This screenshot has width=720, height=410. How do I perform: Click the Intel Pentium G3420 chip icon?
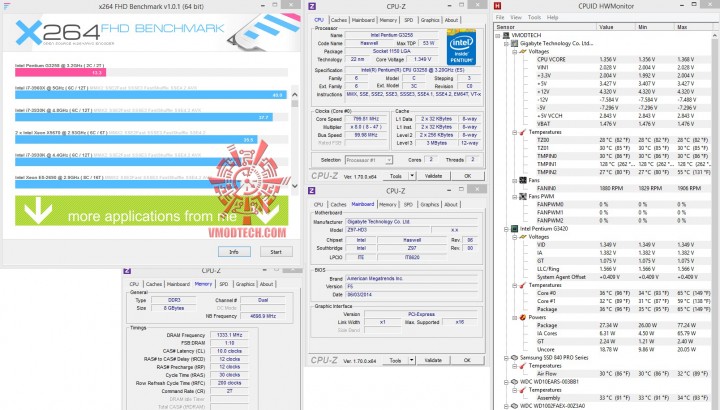(514, 229)
